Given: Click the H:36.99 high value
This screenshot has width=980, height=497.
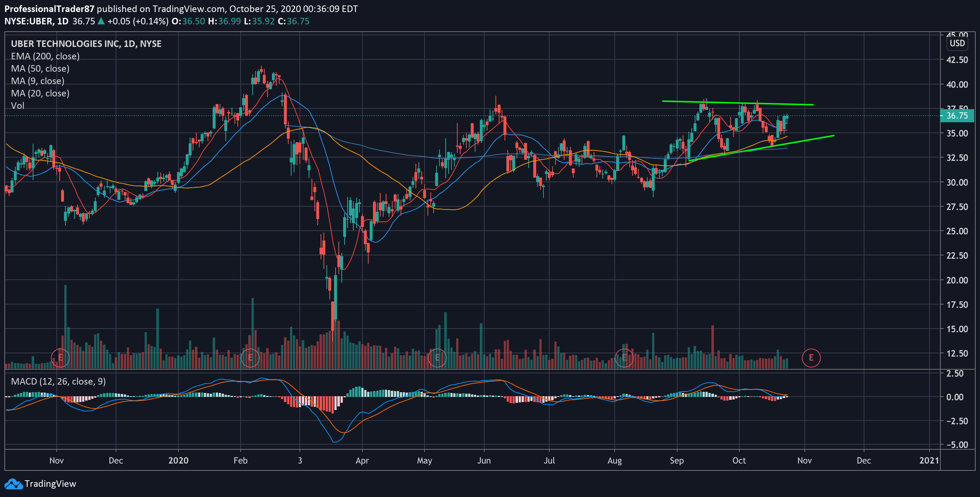Looking at the screenshot, I should pos(224,21).
